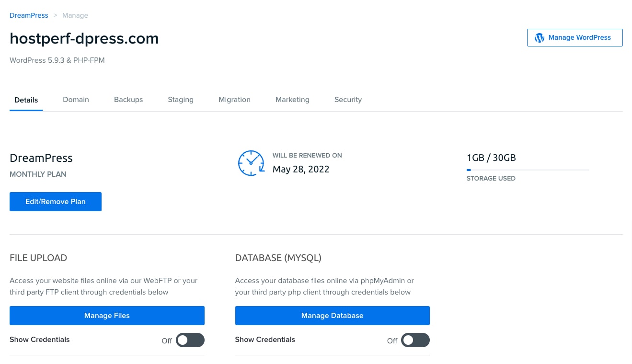The height and width of the screenshot is (364, 632).
Task: Click Database Show Credentials label
Action: point(265,340)
